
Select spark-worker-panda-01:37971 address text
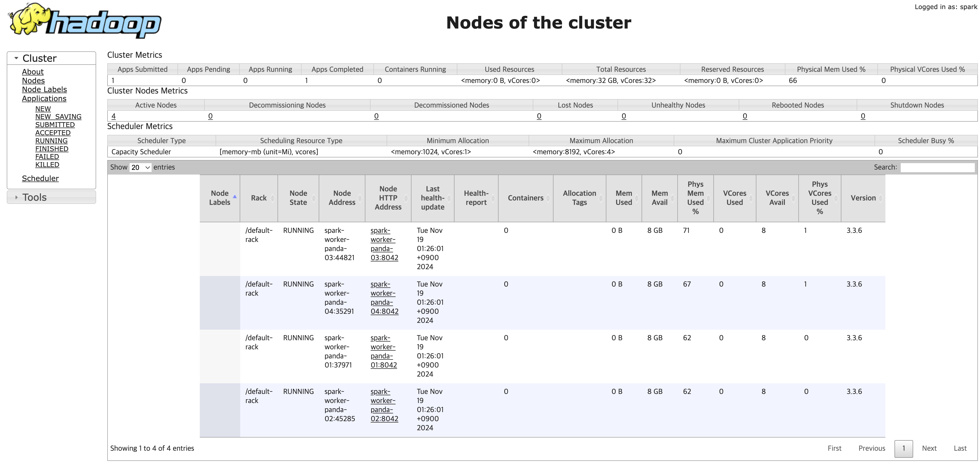(338, 351)
